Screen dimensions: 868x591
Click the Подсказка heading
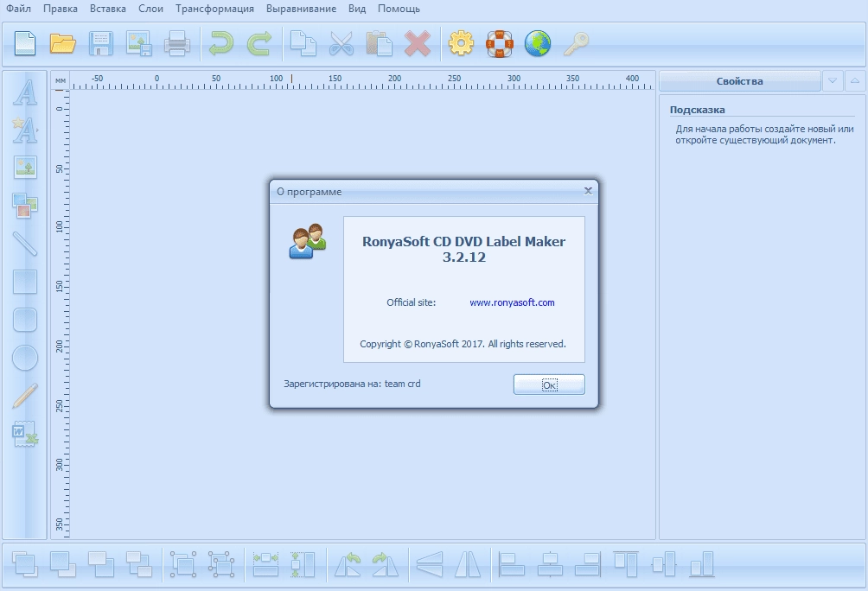point(697,110)
